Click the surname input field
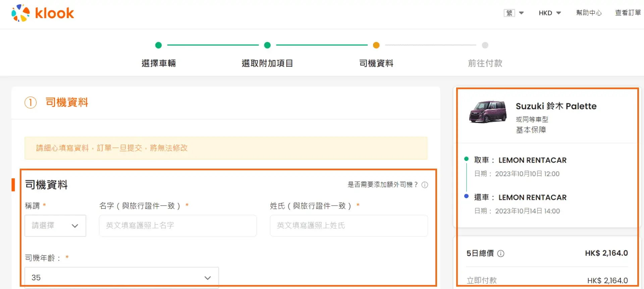This screenshot has width=644, height=289. tap(349, 226)
